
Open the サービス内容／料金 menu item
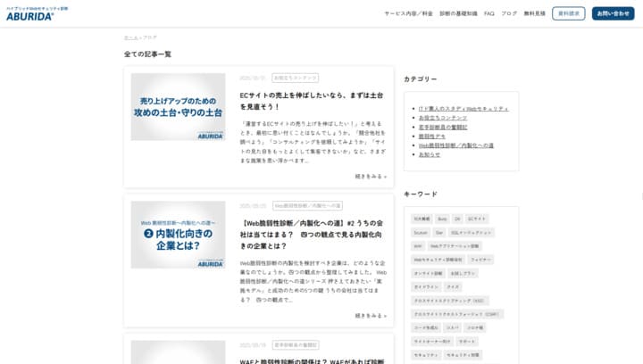408,13
